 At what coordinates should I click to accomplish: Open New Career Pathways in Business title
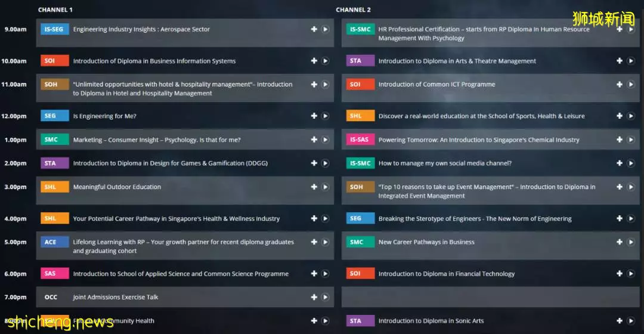pos(426,242)
